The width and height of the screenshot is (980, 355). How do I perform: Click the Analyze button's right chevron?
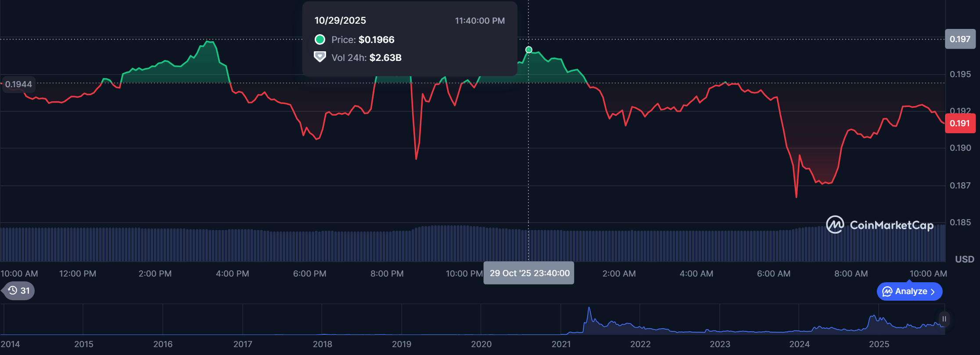[x=933, y=292]
